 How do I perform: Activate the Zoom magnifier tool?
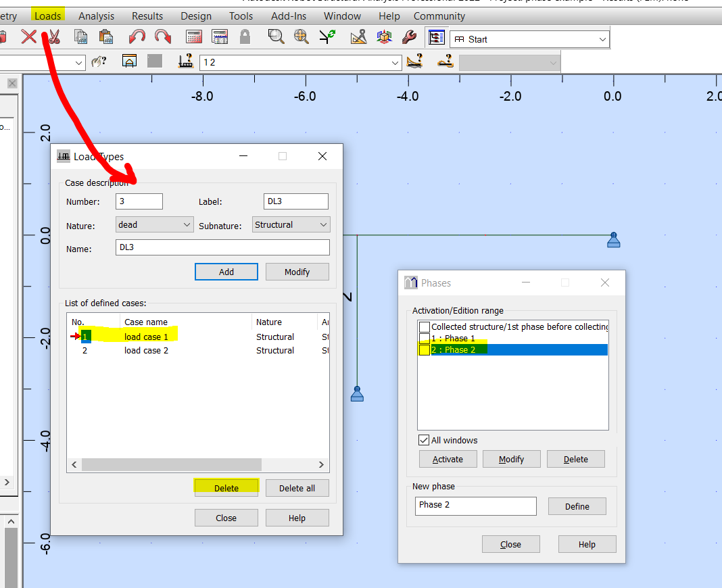tap(276, 37)
